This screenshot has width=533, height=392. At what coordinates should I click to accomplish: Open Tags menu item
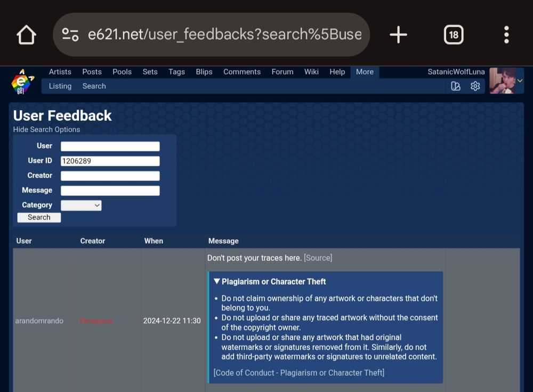[177, 72]
